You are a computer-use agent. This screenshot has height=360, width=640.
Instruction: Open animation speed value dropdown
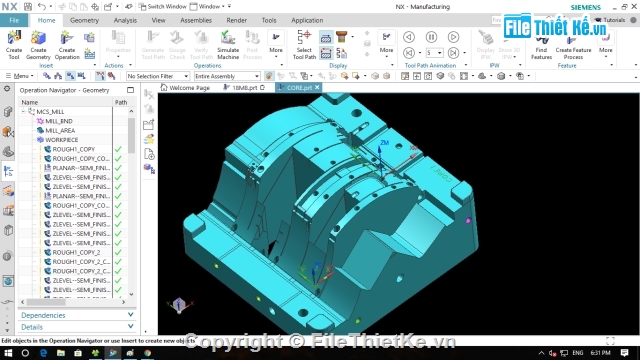point(440,53)
